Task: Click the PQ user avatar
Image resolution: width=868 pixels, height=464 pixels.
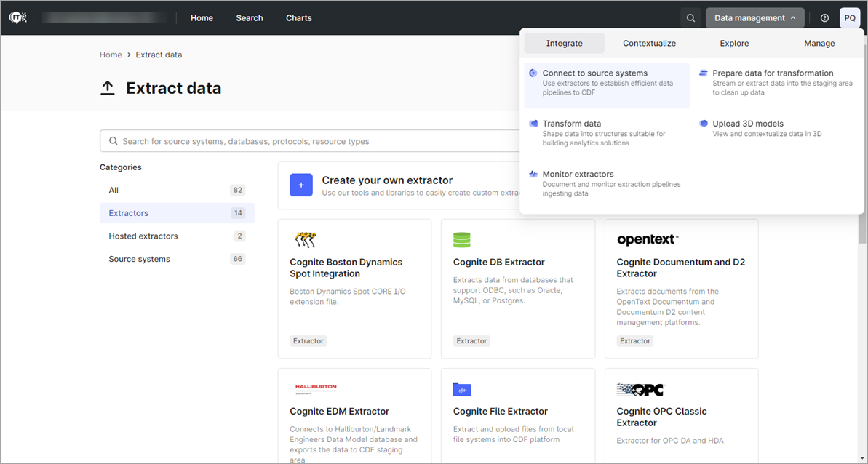Action: pyautogui.click(x=850, y=18)
